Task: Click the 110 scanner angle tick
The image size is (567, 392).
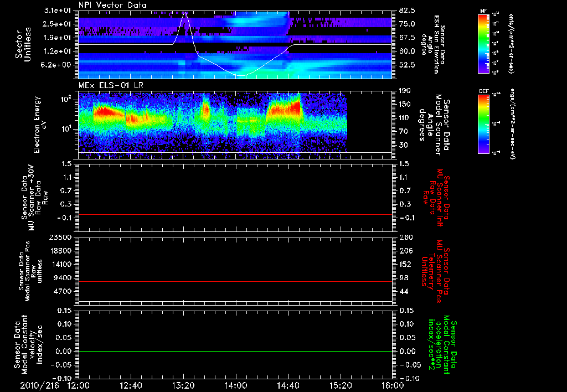Action: pyautogui.click(x=405, y=118)
